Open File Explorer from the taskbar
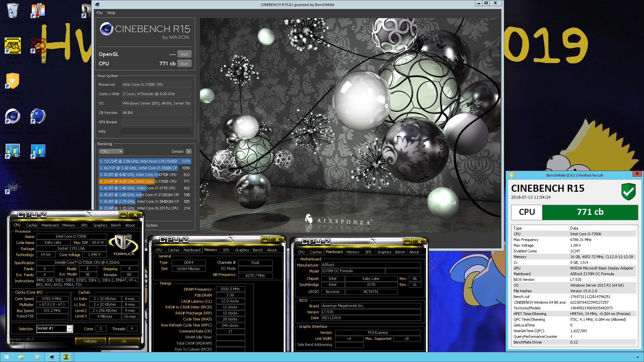The height and width of the screenshot is (362, 644). (21, 357)
